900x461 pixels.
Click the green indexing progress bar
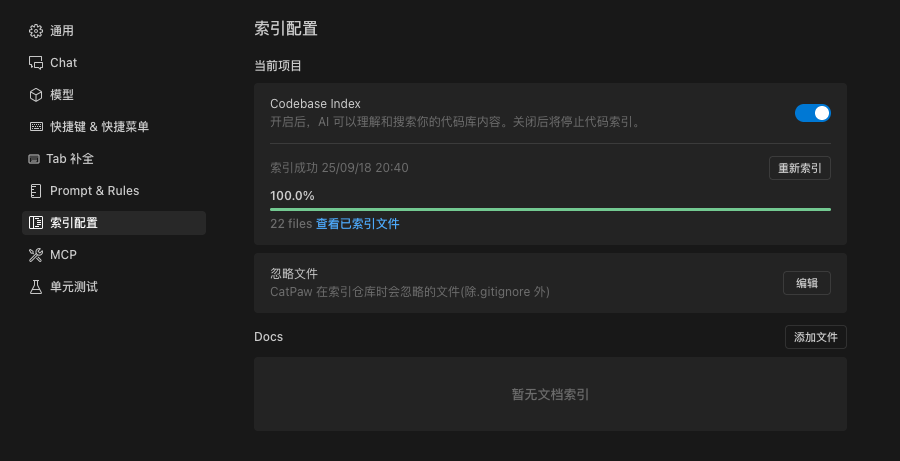pos(550,209)
